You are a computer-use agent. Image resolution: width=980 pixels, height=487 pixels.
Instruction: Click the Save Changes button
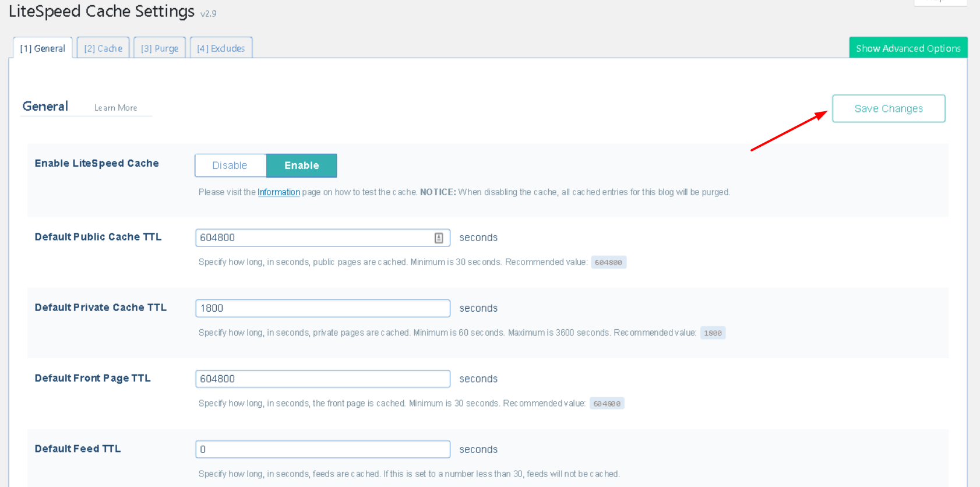click(889, 108)
